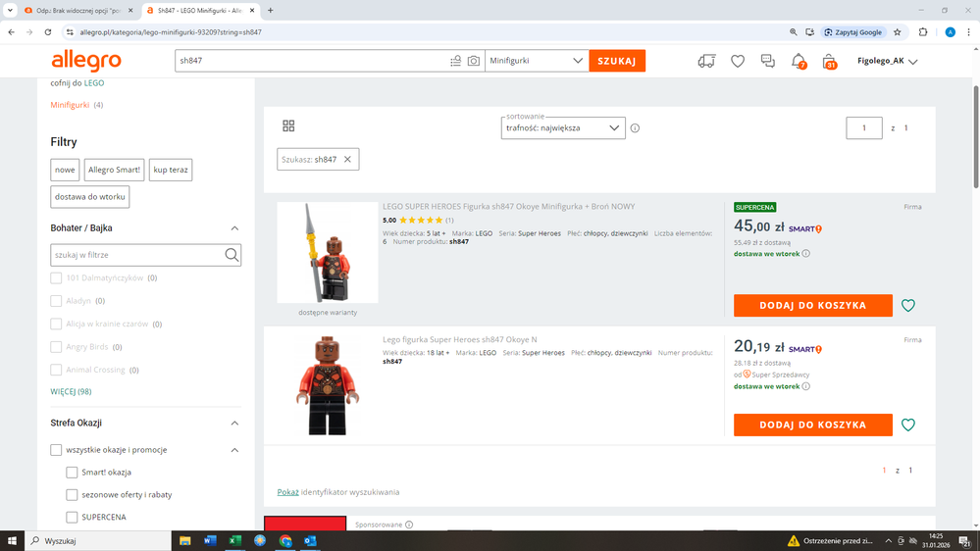Collapse the 'wszystkie okazje i promocje' sublist
This screenshot has width=980, height=551.
point(234,450)
